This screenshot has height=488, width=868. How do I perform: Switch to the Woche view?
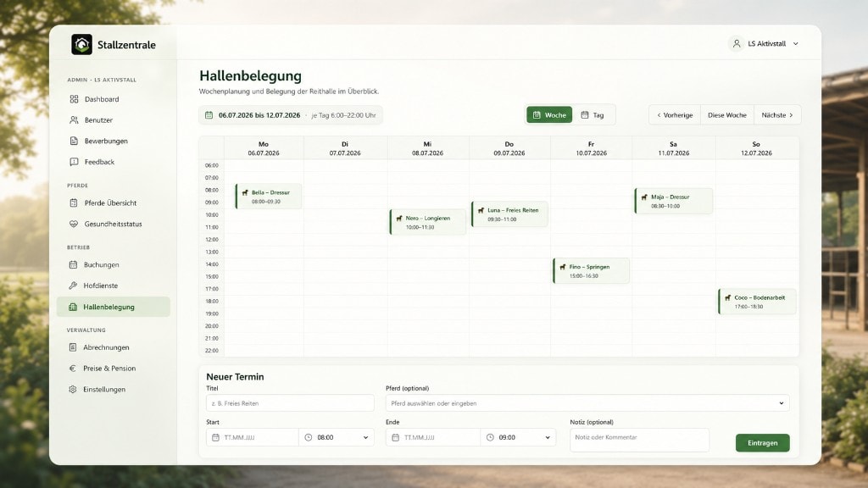(549, 115)
